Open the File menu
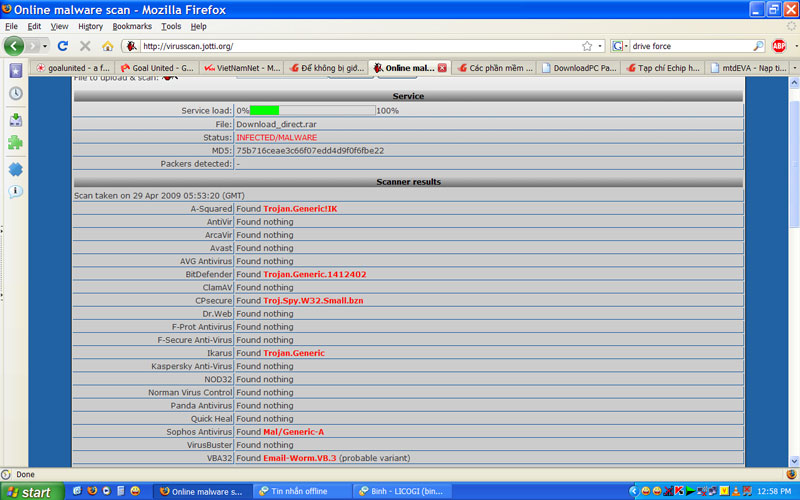 (11, 26)
